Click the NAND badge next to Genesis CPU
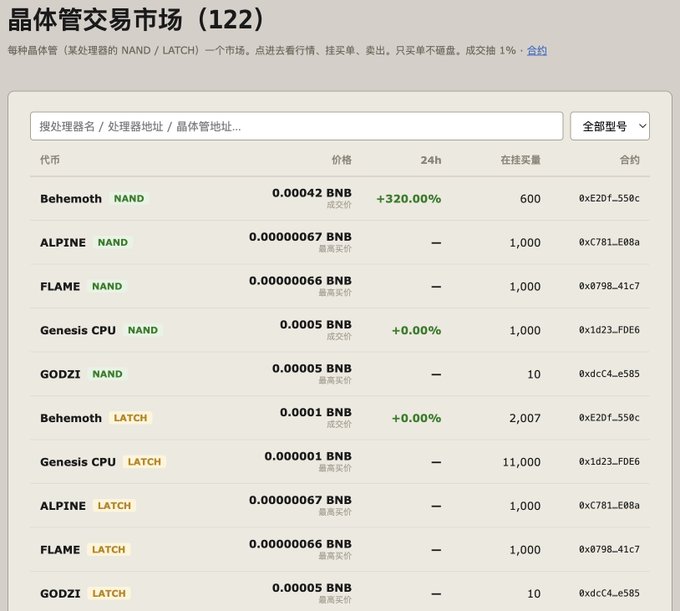Viewport: 680px width, 611px height. click(x=143, y=330)
